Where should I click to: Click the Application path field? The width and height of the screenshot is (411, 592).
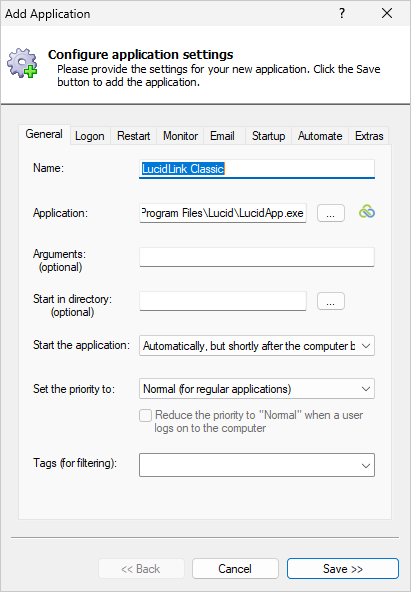click(x=223, y=213)
